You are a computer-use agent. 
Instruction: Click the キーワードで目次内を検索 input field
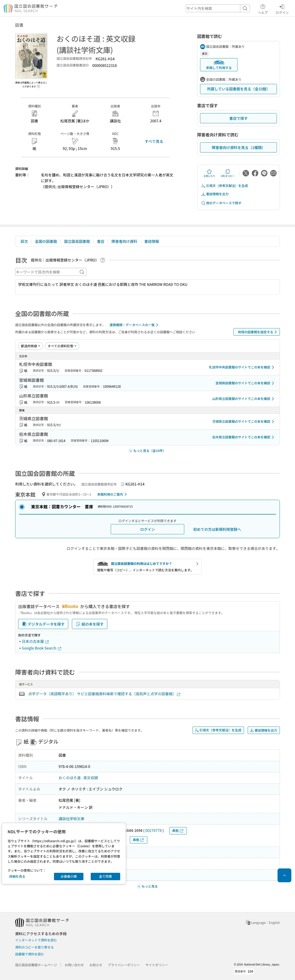(46, 272)
